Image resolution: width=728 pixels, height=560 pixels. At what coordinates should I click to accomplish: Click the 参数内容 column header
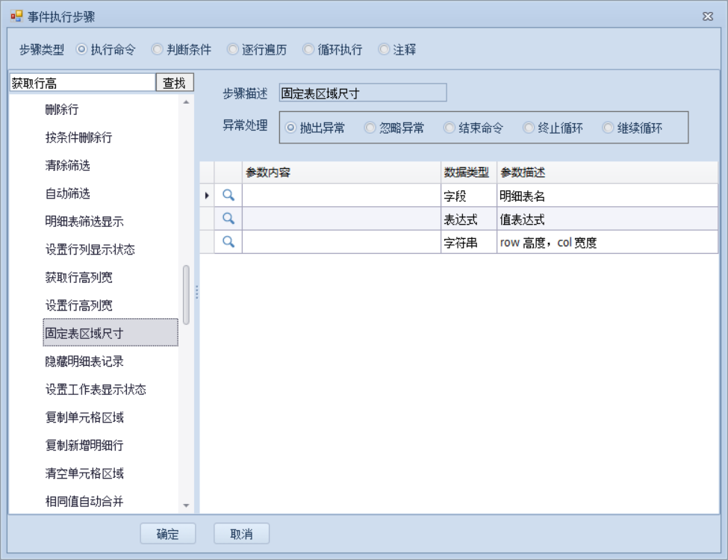341,172
